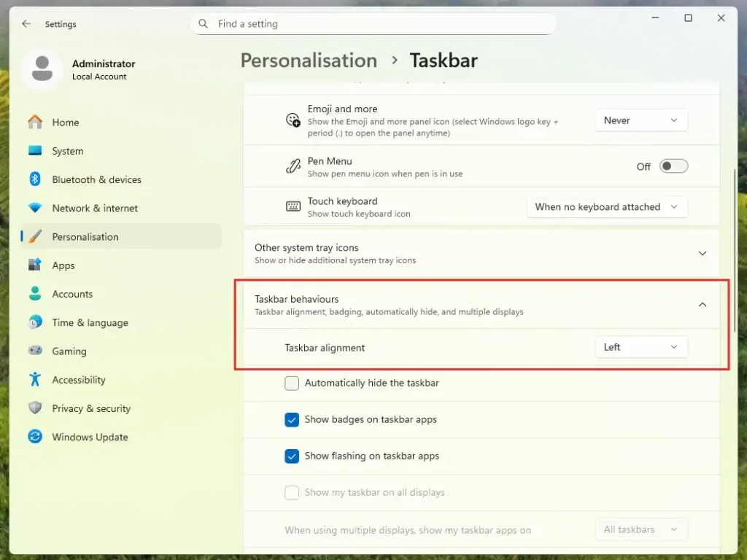Image resolution: width=747 pixels, height=560 pixels.
Task: Click the Privacy & security shield icon
Action: pyautogui.click(x=35, y=408)
